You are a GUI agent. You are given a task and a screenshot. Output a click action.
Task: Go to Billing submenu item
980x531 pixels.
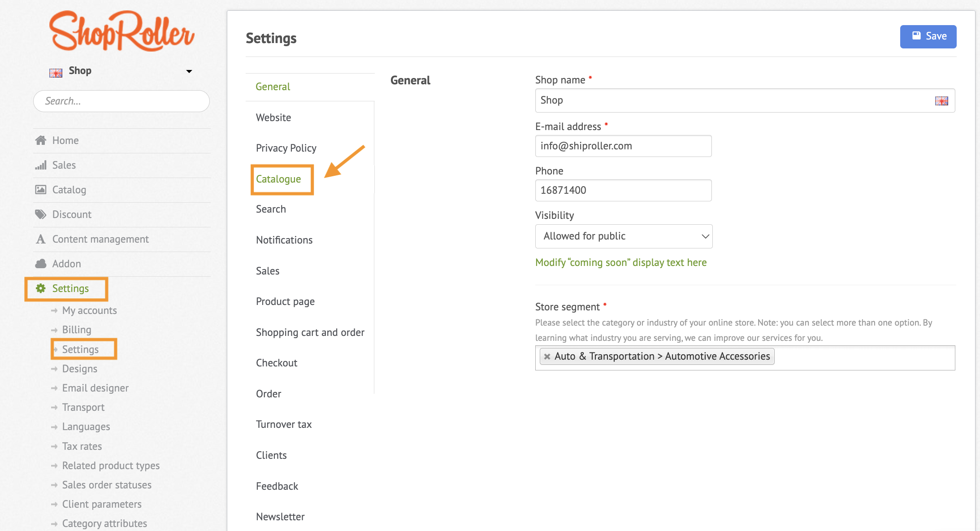(x=77, y=330)
